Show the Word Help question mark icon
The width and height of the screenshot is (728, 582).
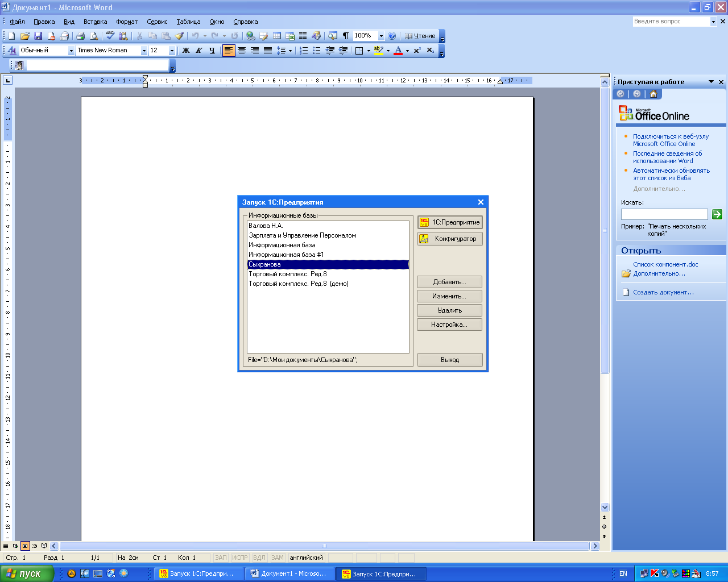pos(392,36)
